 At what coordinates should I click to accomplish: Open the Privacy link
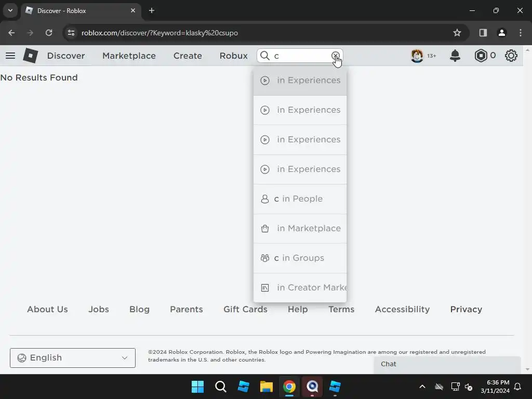[x=466, y=310]
